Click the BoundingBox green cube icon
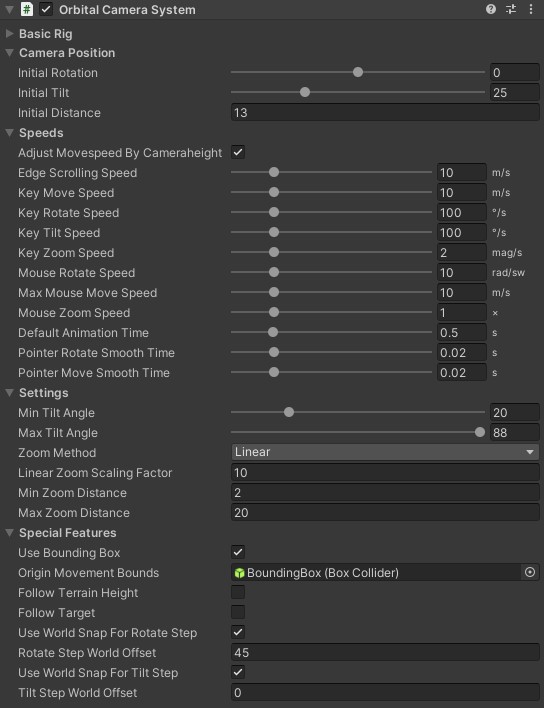 click(x=239, y=573)
